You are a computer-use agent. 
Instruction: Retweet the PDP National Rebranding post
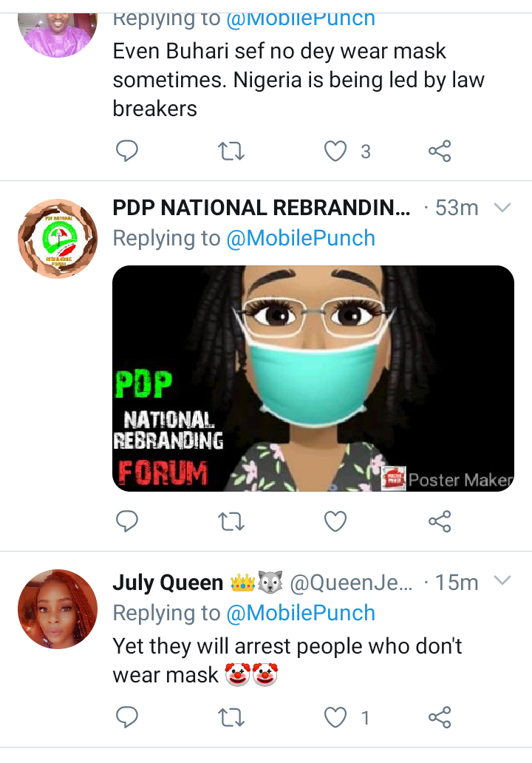coord(231,522)
